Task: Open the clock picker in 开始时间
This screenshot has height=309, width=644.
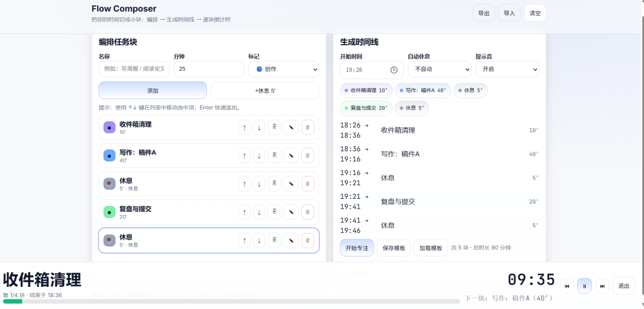Action: (x=394, y=70)
